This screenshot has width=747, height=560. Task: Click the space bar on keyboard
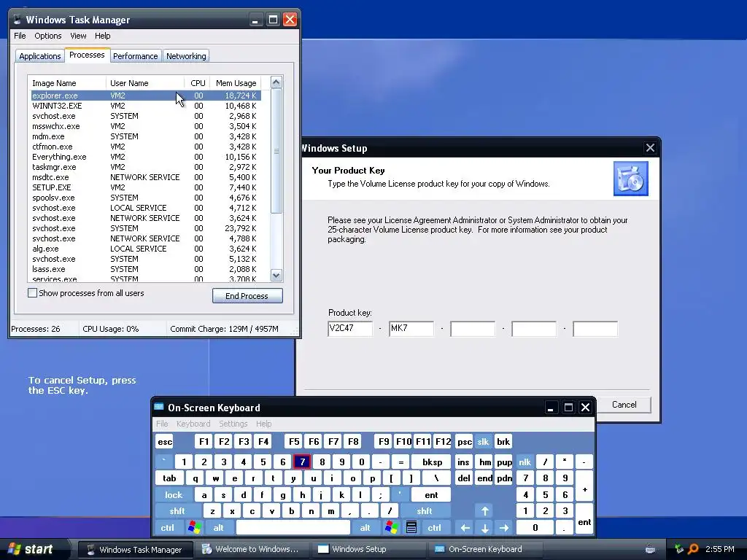(293, 527)
